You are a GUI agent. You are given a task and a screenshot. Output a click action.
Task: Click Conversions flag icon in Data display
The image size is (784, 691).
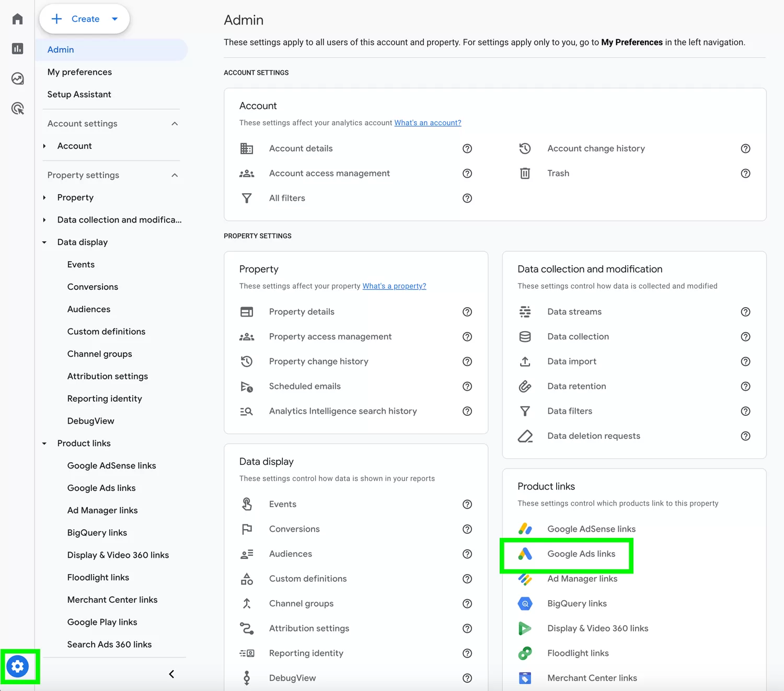247,529
